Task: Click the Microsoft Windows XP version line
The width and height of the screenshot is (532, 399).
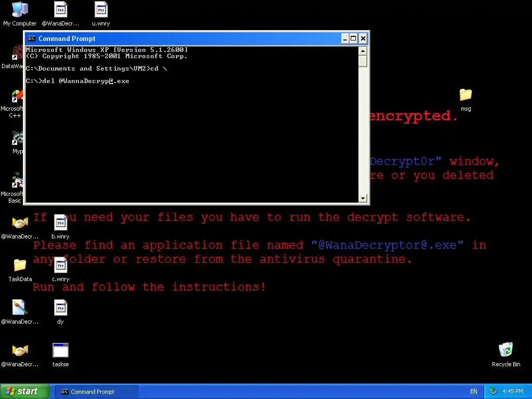Action: pos(107,50)
